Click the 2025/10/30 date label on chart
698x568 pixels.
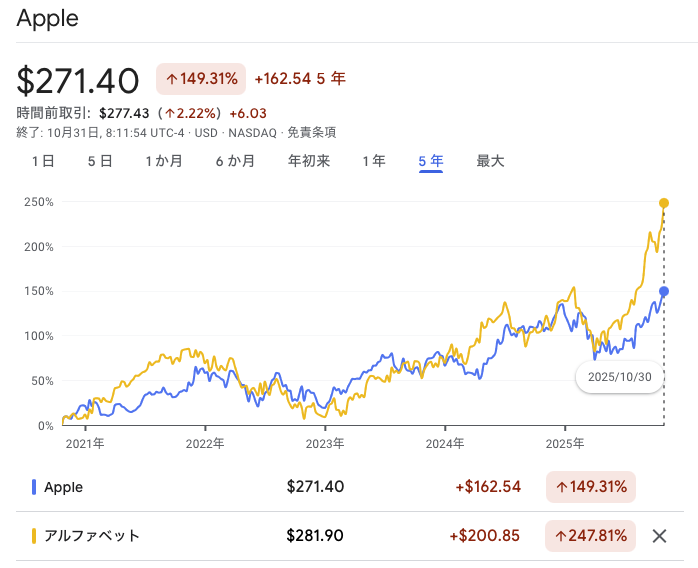pos(620,378)
